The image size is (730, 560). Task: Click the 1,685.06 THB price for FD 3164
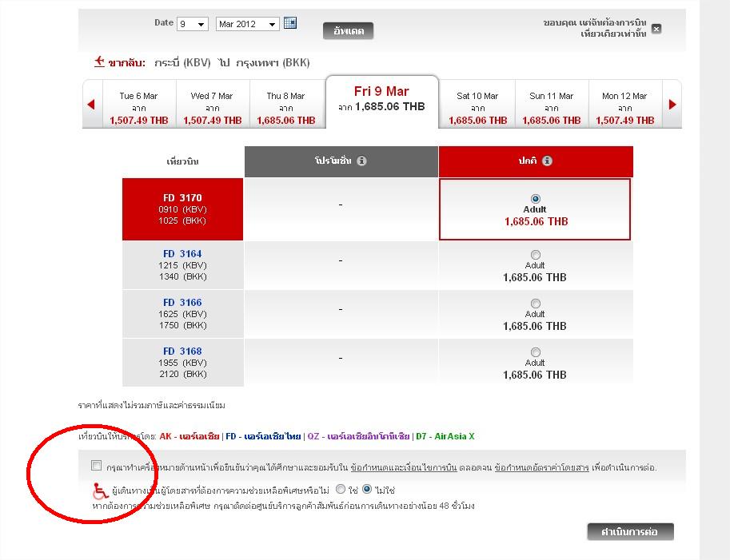[534, 278]
